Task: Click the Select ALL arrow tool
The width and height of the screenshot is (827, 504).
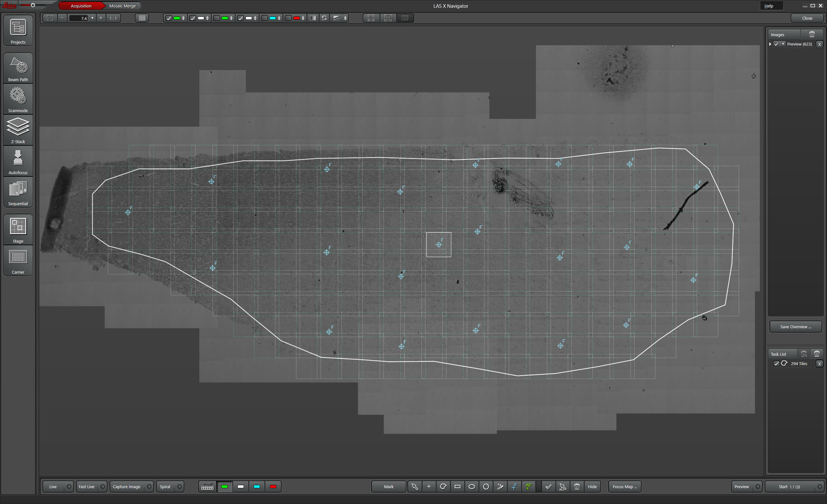Action: (x=562, y=487)
